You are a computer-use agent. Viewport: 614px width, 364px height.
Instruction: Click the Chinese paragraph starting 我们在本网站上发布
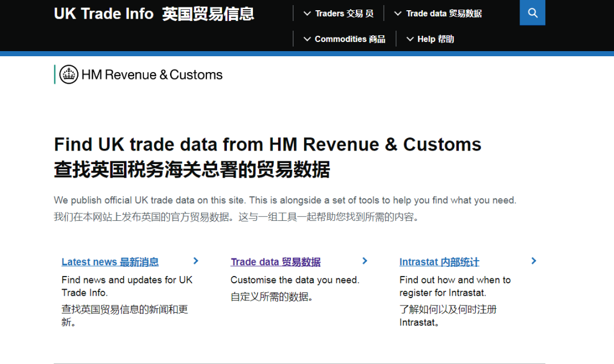237,217
